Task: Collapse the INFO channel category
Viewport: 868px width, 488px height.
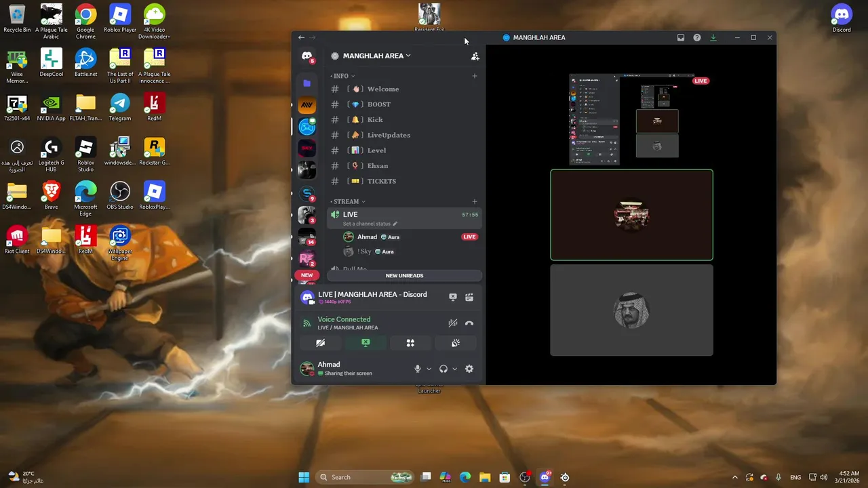Action: pyautogui.click(x=342, y=76)
